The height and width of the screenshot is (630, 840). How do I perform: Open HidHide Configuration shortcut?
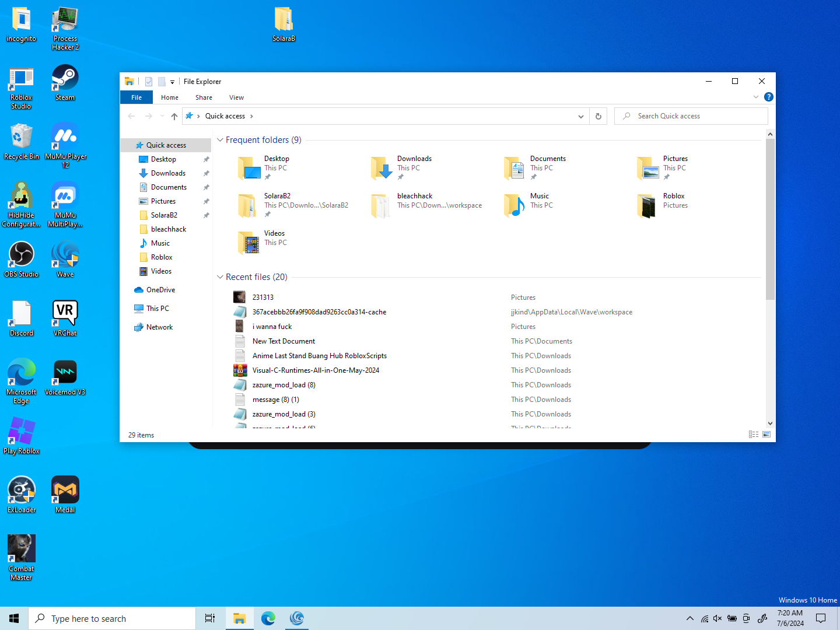[x=22, y=205]
